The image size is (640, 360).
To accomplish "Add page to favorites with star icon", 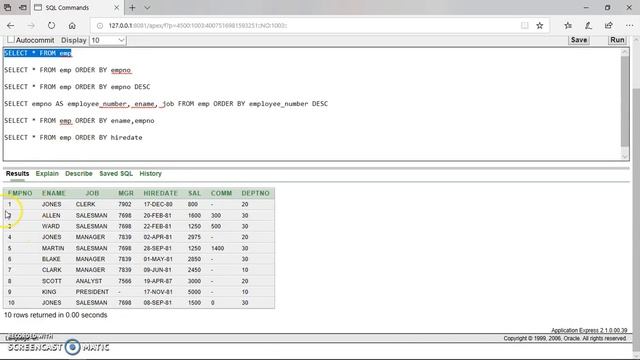I will click(540, 26).
